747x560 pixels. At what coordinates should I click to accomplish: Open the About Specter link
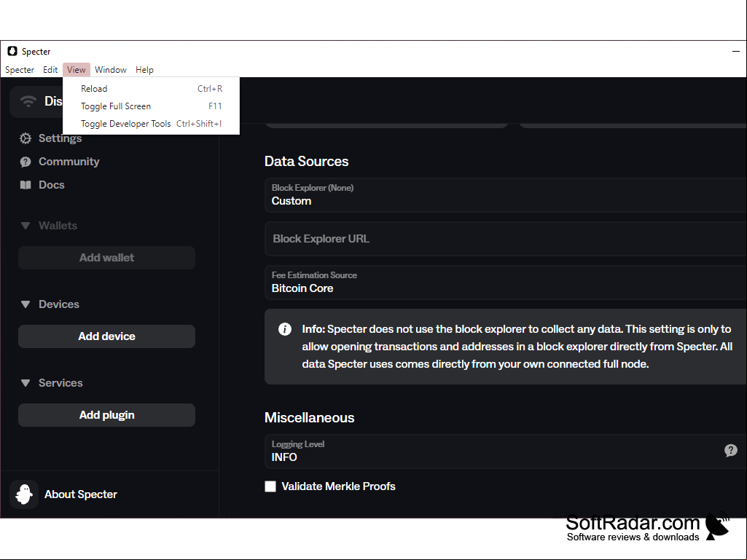coord(80,494)
